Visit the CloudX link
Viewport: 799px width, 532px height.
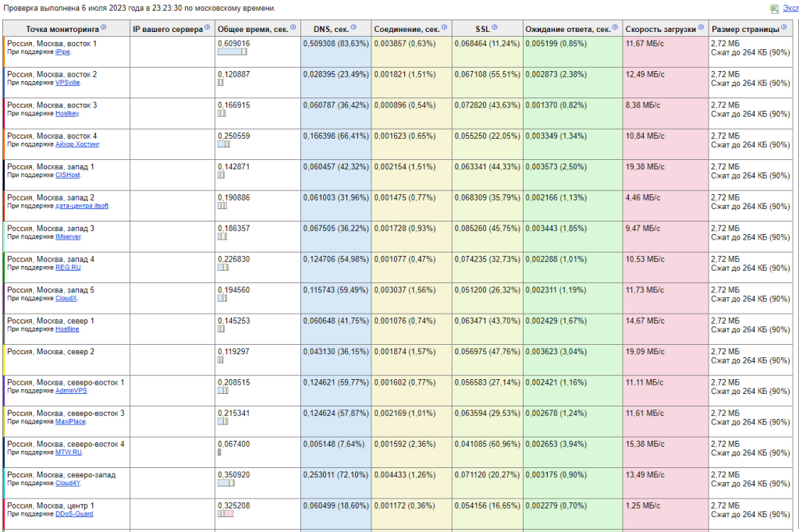point(66,299)
